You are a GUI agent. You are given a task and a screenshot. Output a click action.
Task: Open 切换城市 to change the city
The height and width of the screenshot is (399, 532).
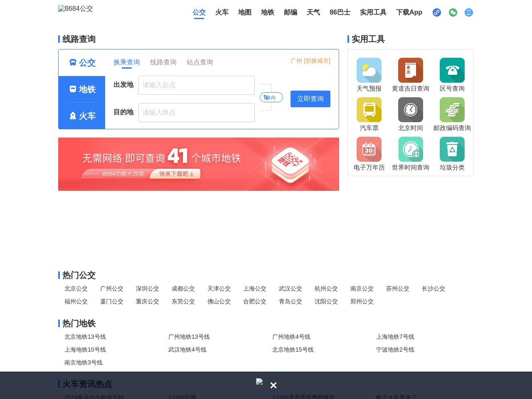point(315,61)
